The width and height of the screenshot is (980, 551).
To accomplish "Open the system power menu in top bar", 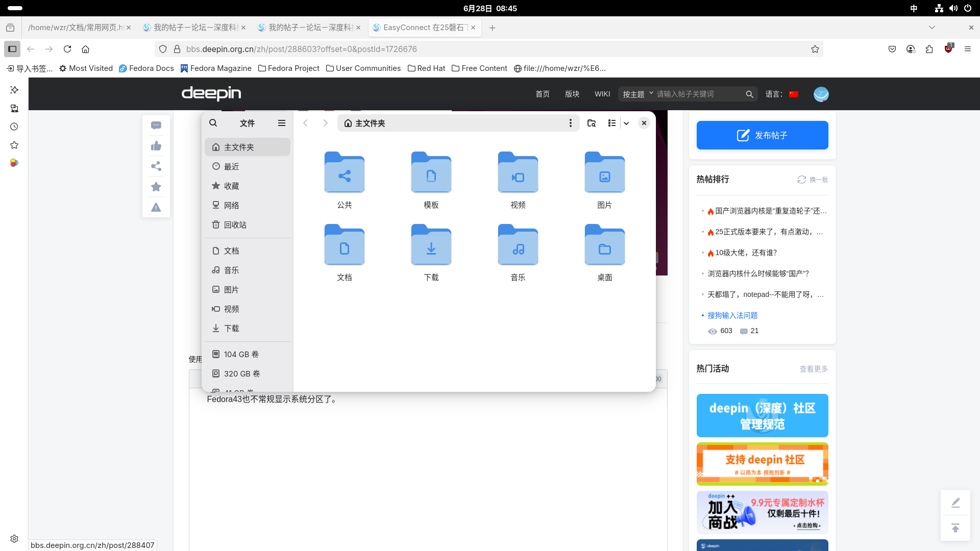I will (x=968, y=8).
